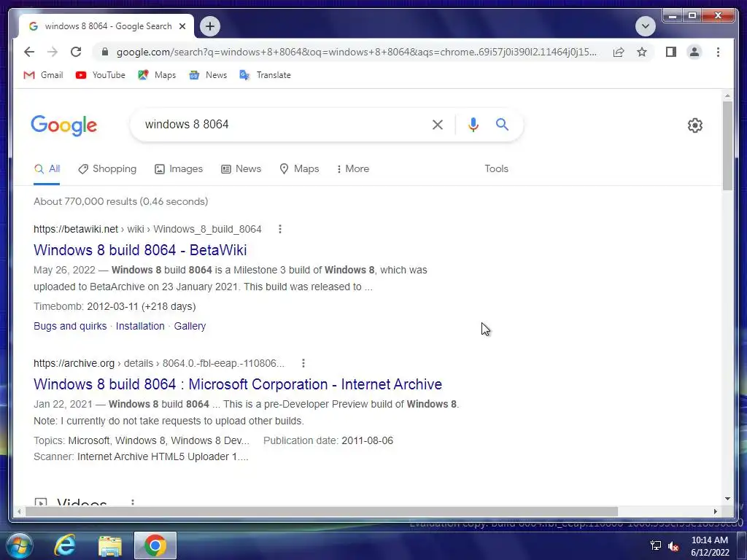
Task: Submit search with the magnifying glass icon
Action: pyautogui.click(x=502, y=124)
